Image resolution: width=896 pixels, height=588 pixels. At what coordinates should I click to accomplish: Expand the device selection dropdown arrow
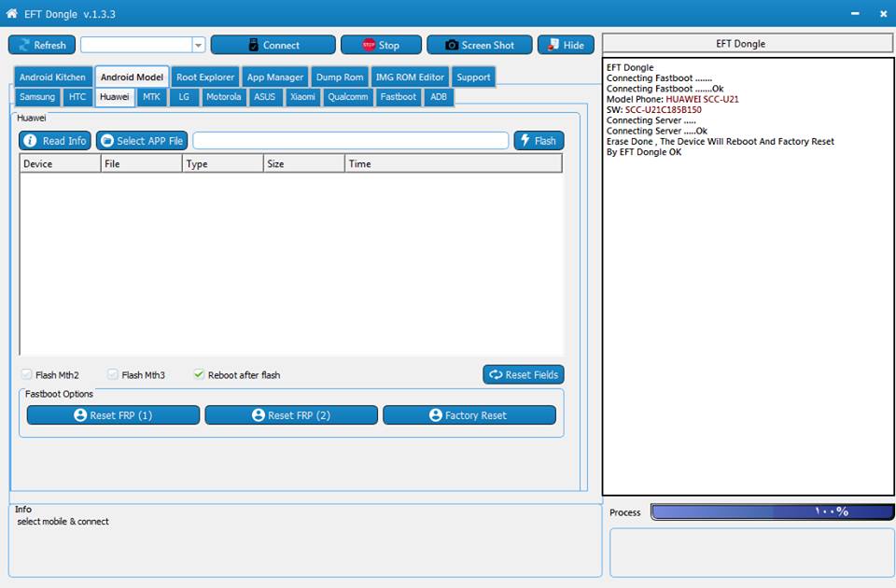point(198,45)
